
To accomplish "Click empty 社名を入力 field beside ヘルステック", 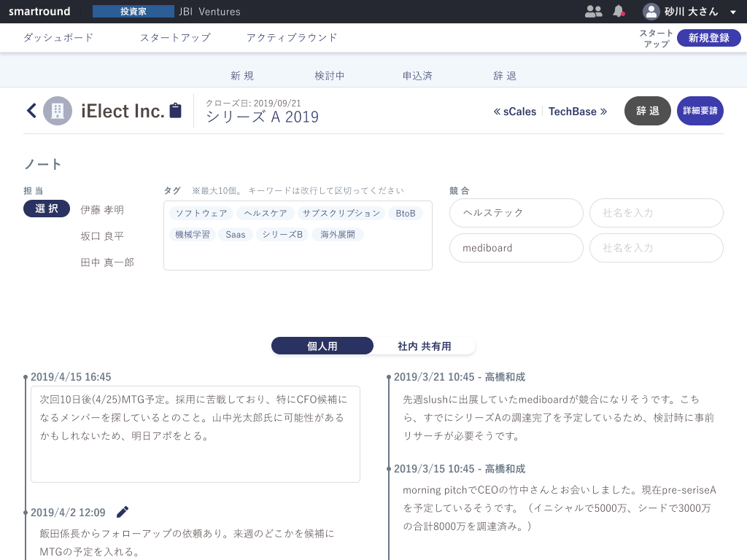I will 656,213.
